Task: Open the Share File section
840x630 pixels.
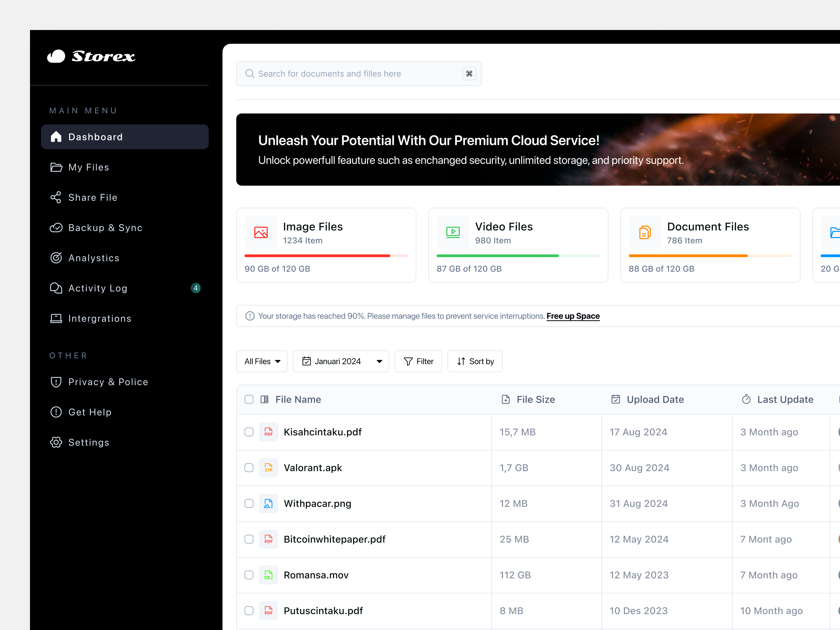Action: click(93, 197)
